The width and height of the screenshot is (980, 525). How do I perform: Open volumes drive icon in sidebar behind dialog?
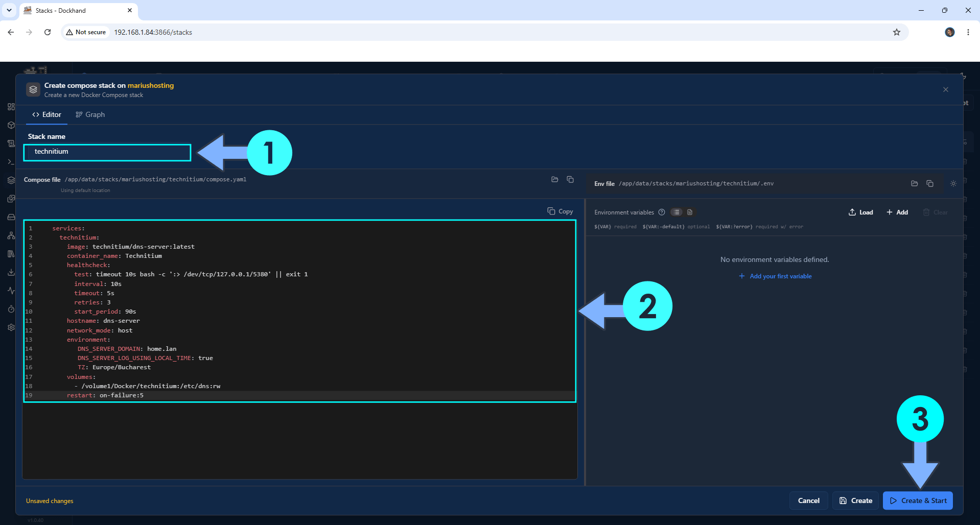click(x=11, y=217)
